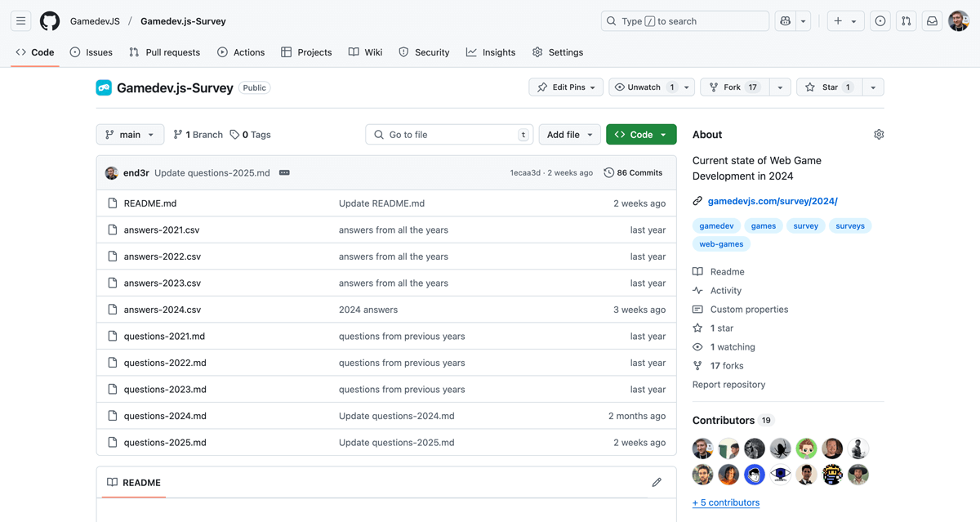This screenshot has width=980, height=522.
Task: Open the Unwatch notifications dropdown
Action: point(652,87)
